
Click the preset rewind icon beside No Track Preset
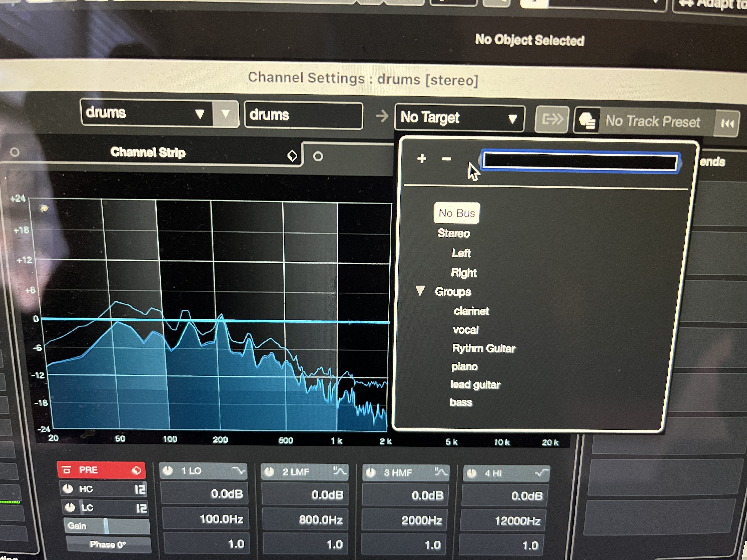coord(727,124)
